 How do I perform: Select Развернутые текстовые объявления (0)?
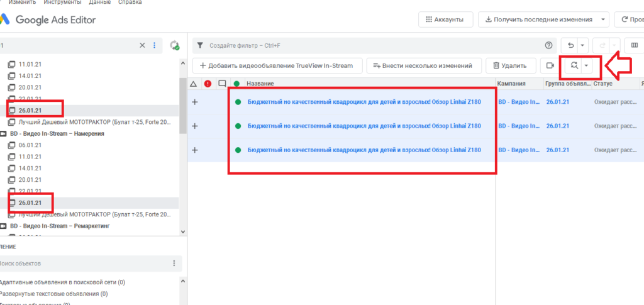pyautogui.click(x=54, y=294)
